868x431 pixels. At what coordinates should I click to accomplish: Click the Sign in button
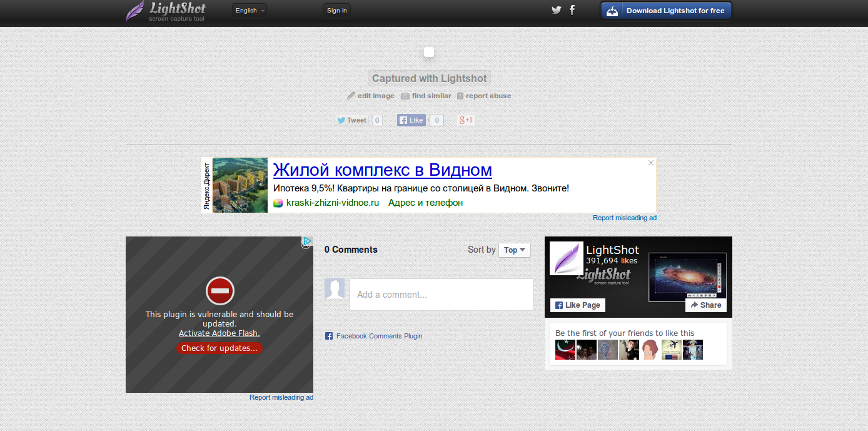click(x=337, y=11)
